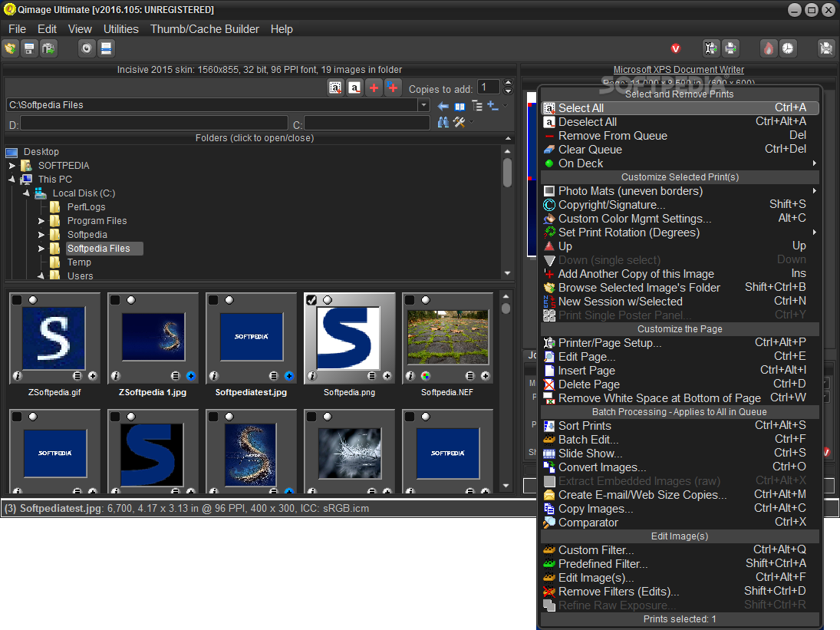
Task: Increase the Copies to add value
Action: (509, 83)
